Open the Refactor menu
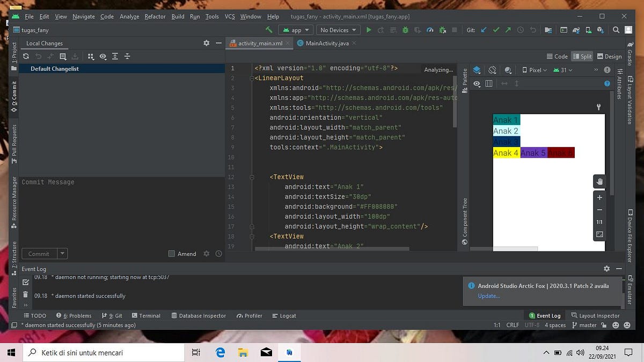The width and height of the screenshot is (644, 362). [155, 16]
